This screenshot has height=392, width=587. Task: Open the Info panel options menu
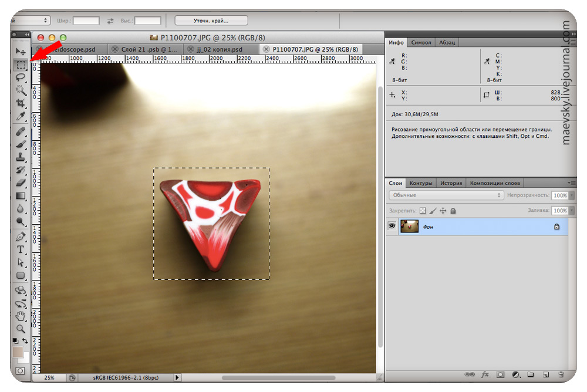click(572, 42)
